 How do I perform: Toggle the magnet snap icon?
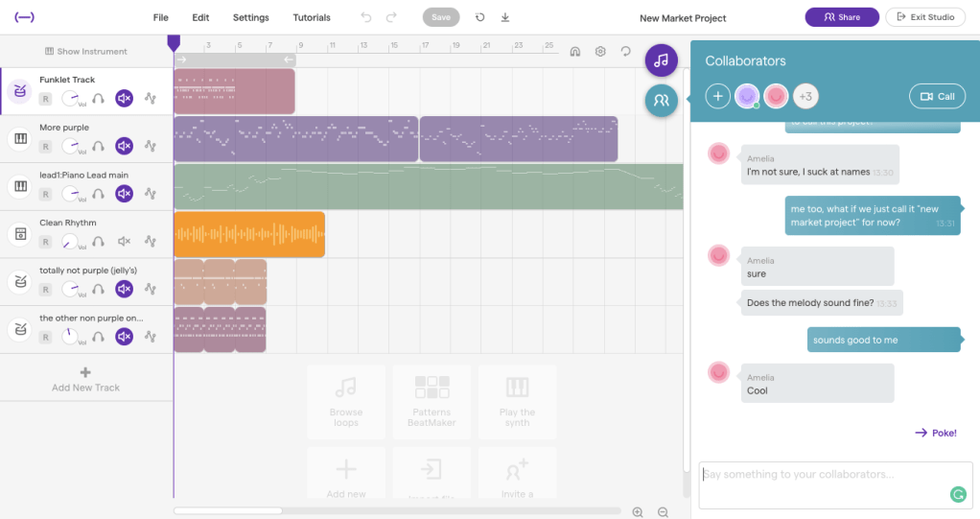[574, 52]
